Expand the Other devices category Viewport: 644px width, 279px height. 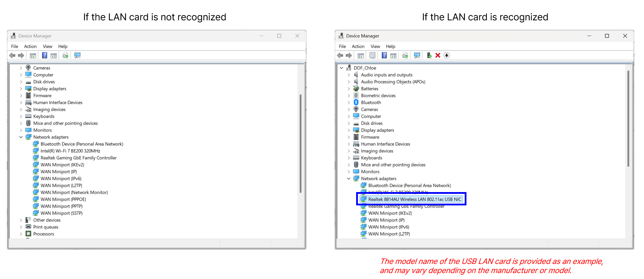[x=21, y=220]
